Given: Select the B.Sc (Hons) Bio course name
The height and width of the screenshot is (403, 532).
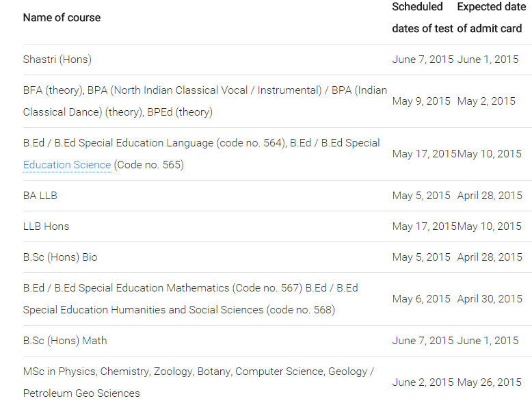Looking at the screenshot, I should click(60, 257).
